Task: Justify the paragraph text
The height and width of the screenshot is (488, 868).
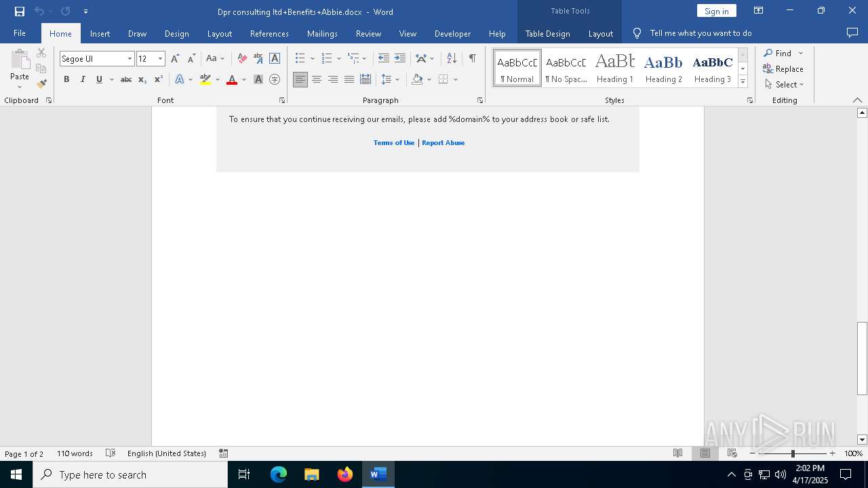Action: point(349,79)
